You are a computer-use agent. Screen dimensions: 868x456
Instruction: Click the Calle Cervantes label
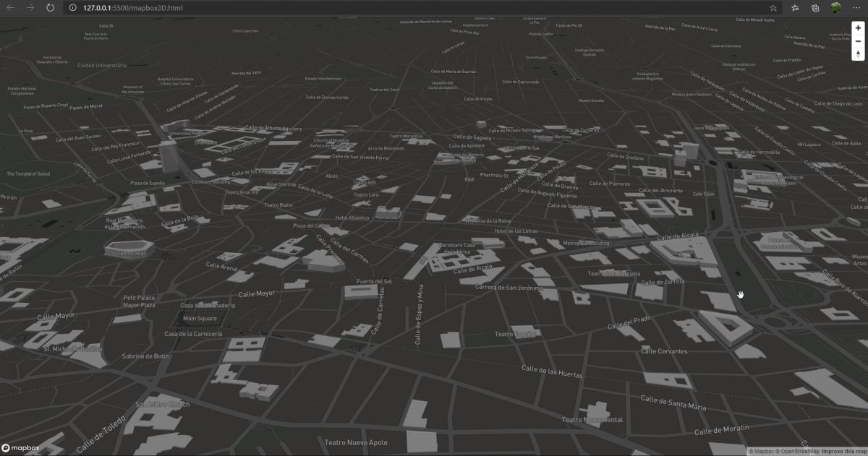pos(664,351)
